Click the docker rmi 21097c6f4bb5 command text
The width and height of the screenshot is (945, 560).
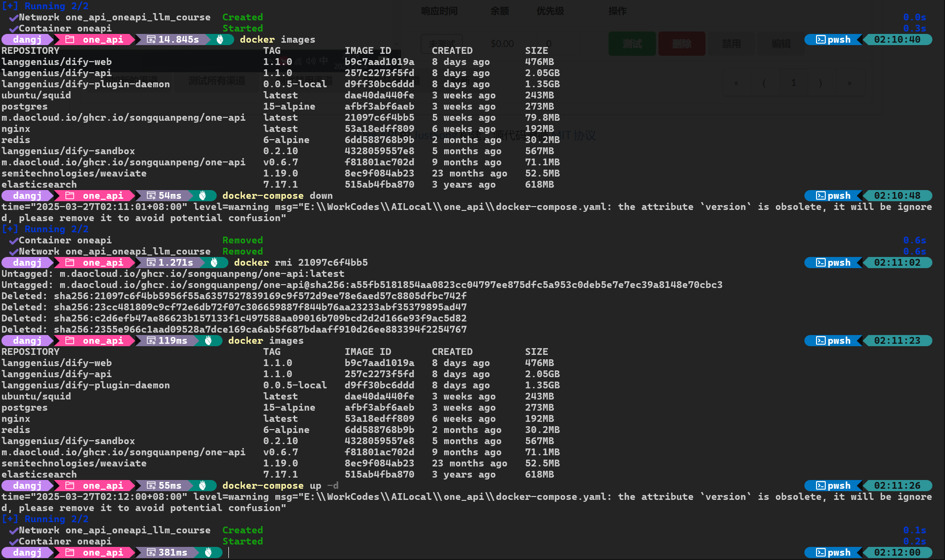(x=301, y=262)
